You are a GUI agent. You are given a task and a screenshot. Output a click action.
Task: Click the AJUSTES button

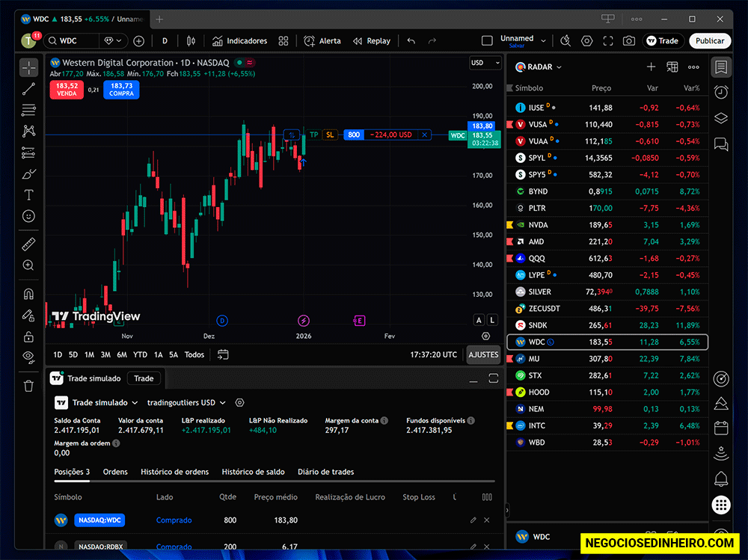(483, 355)
